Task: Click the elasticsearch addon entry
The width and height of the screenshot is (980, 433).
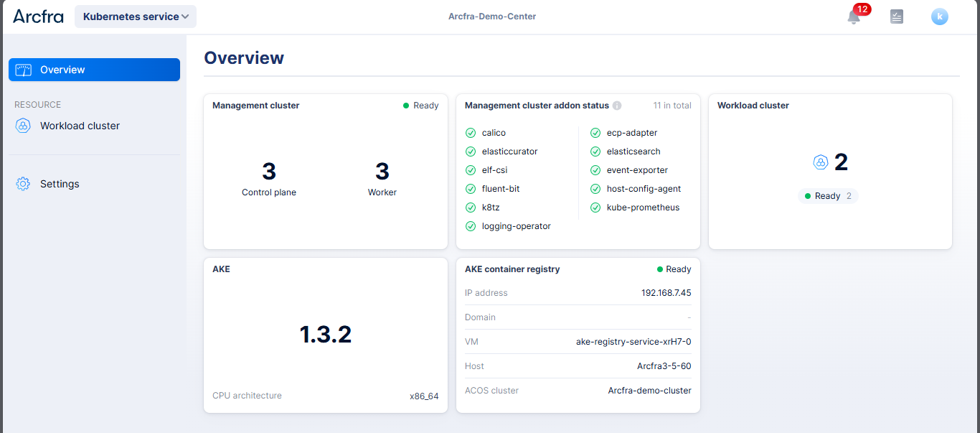Action: point(633,152)
